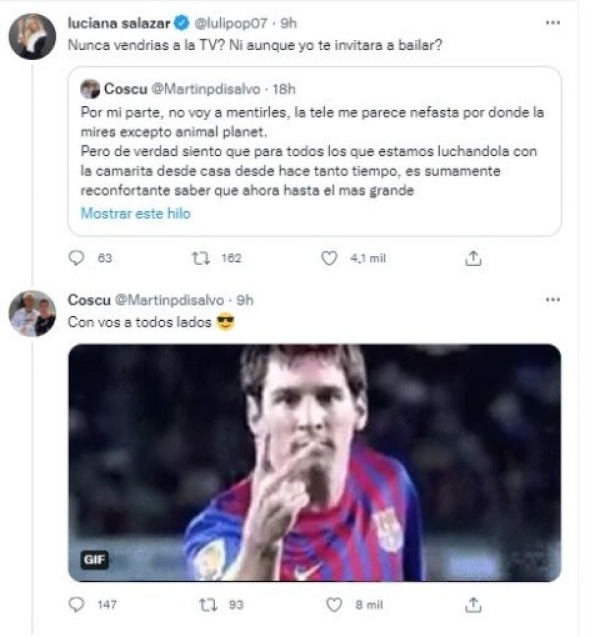Click the GIF badge on image
This screenshot has height=637, width=600.
click(x=95, y=560)
